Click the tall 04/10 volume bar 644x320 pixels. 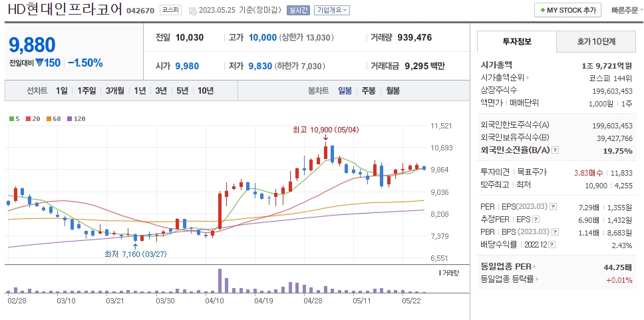(220, 281)
